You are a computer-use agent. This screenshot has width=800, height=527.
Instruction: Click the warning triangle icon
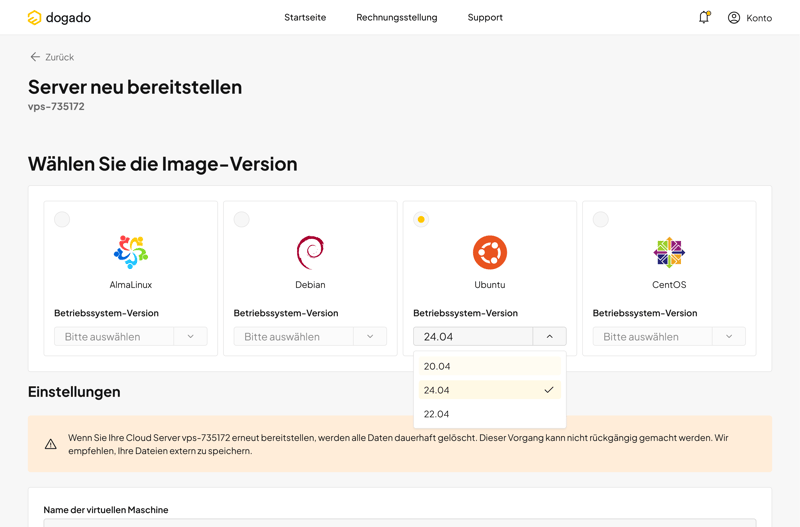click(51, 444)
